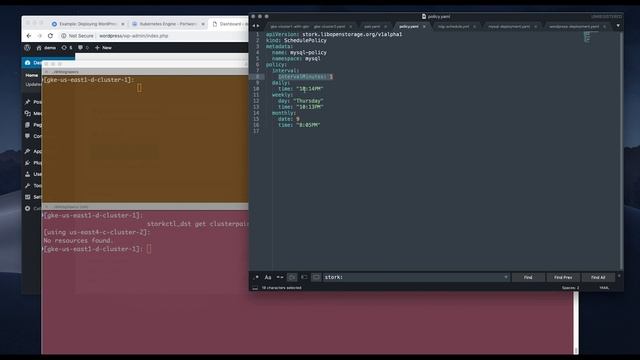Screen dimensions: 640x360
Task: Toggle case sensitive option in find bar
Action: click(268, 277)
